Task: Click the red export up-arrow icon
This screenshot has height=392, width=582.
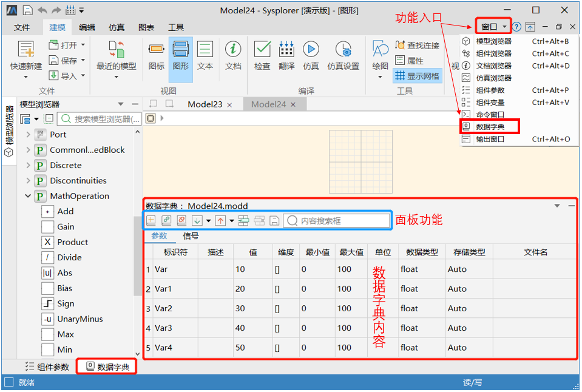Action: click(x=220, y=220)
